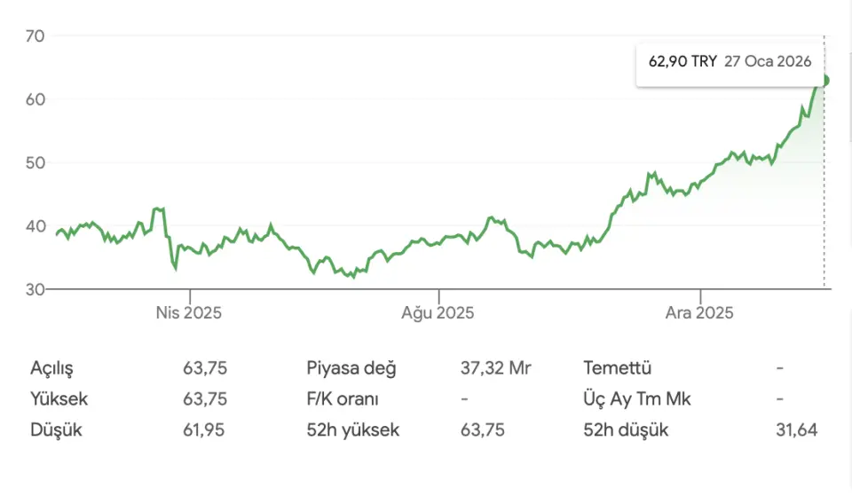Click the 70 y-axis label
Screen dimensions: 852x504
click(x=35, y=36)
